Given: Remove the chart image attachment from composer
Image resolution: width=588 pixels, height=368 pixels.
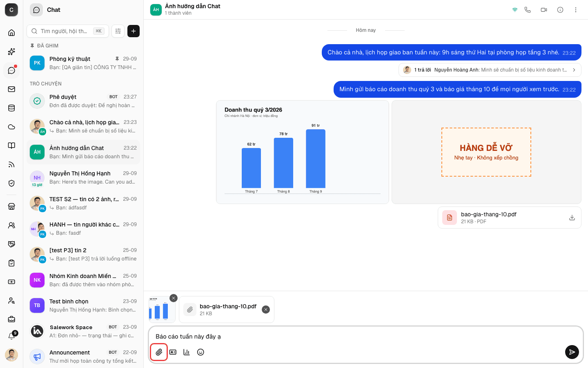Looking at the screenshot, I should pyautogui.click(x=174, y=298).
